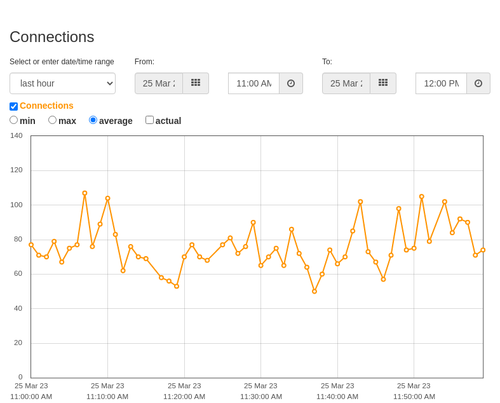Click the Connections page heading
Screen dimensions: 500x403
click(52, 37)
